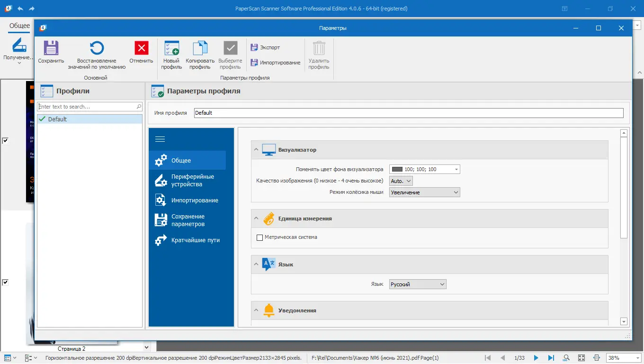
Task: Open Периферийные устройства settings section
Action: (187, 180)
